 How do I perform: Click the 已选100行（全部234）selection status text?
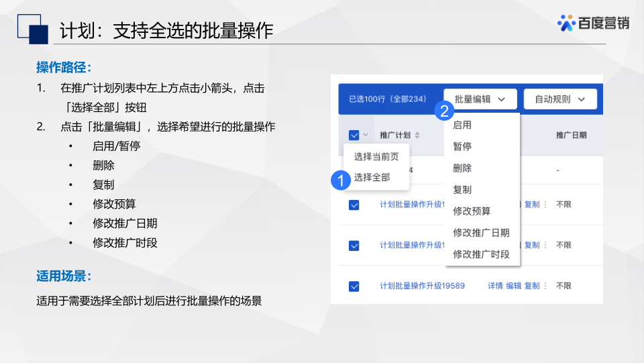387,99
